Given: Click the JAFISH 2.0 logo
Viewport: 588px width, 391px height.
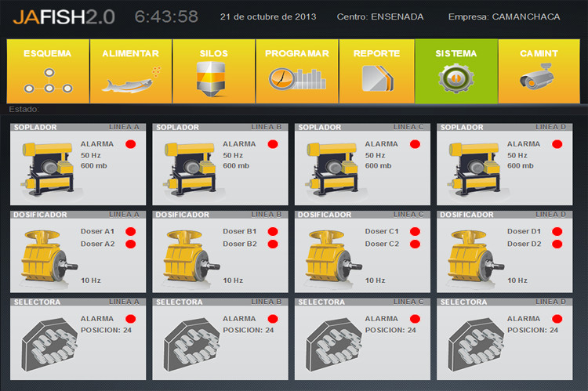Looking at the screenshot, I should 63,16.
